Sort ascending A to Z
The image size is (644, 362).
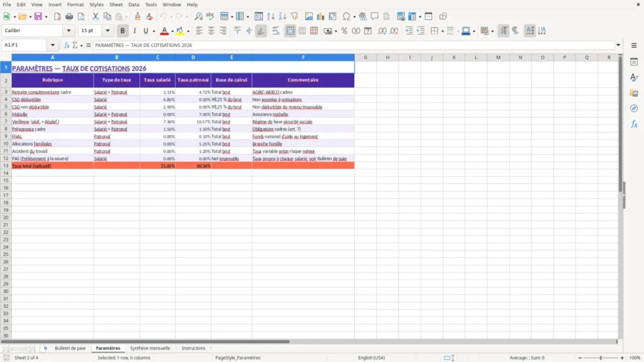270,16
